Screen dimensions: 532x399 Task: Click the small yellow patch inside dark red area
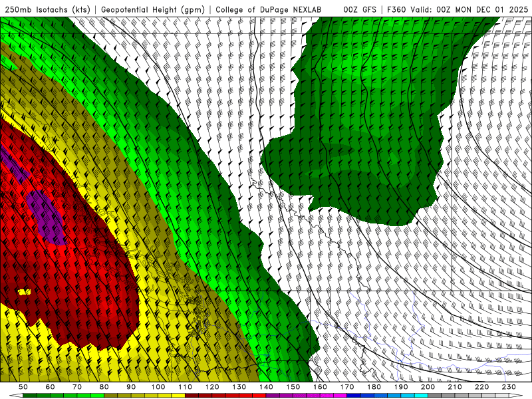(x=24, y=292)
